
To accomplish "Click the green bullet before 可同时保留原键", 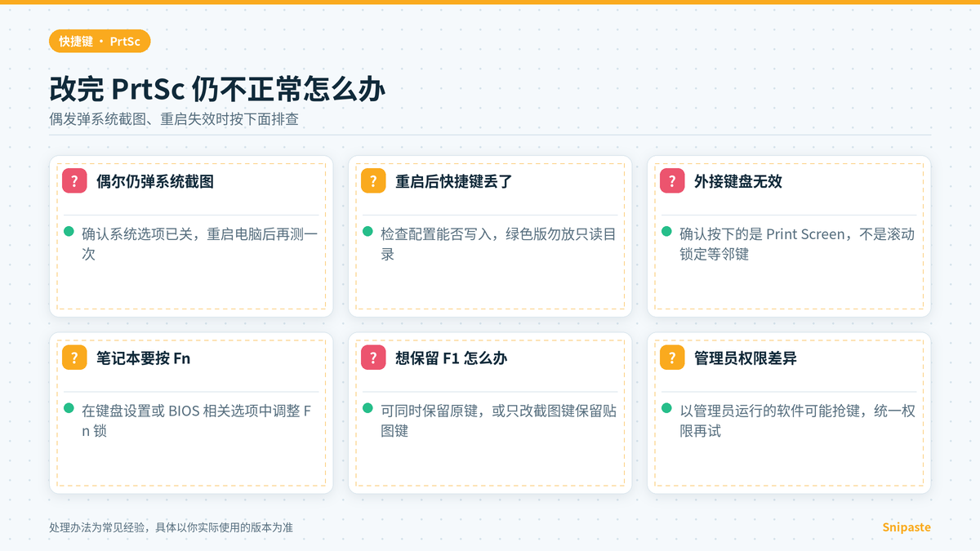I will click(368, 408).
